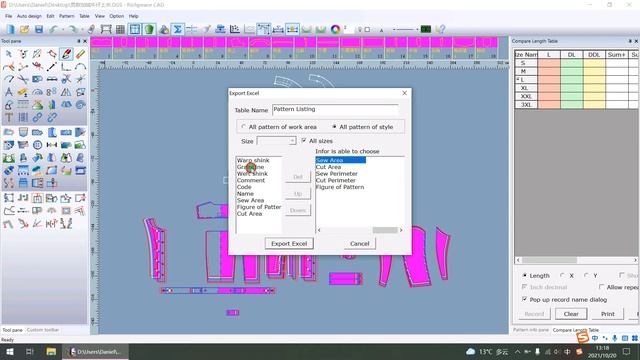Click the green DL cell for size M

click(571, 71)
